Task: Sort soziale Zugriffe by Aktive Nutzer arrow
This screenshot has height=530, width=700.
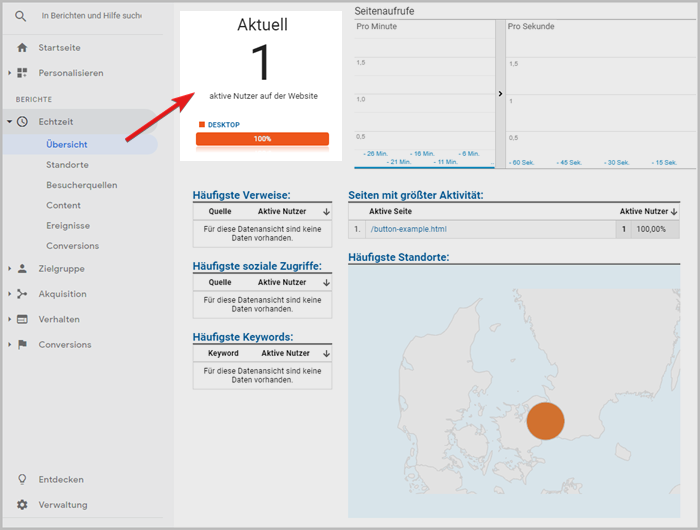Action: (326, 283)
